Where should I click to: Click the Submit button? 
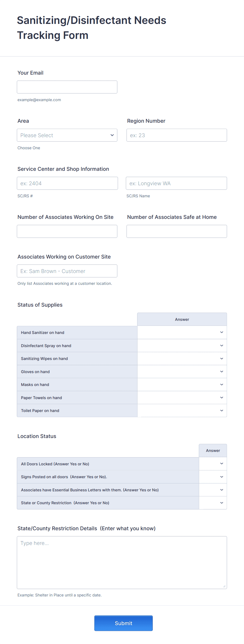pyautogui.click(x=124, y=623)
